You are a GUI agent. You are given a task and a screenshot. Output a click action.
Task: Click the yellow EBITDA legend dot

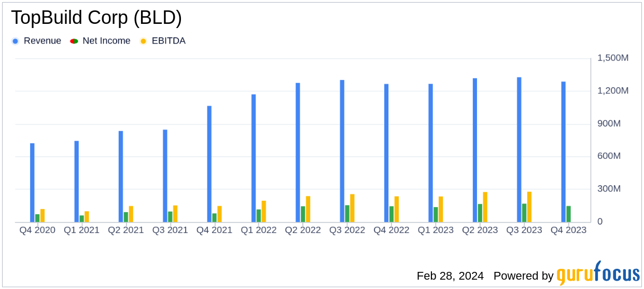(x=144, y=41)
